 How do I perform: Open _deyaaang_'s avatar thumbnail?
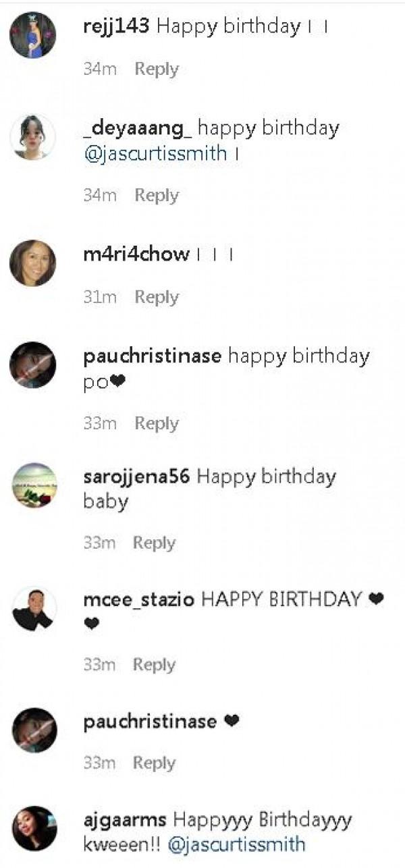click(x=33, y=137)
